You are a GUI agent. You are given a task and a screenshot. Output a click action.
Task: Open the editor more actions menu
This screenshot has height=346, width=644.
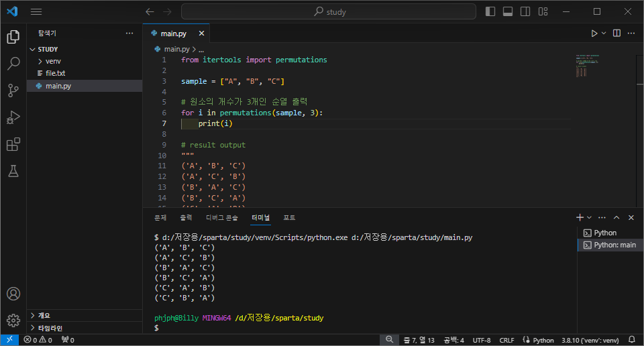[631, 34]
